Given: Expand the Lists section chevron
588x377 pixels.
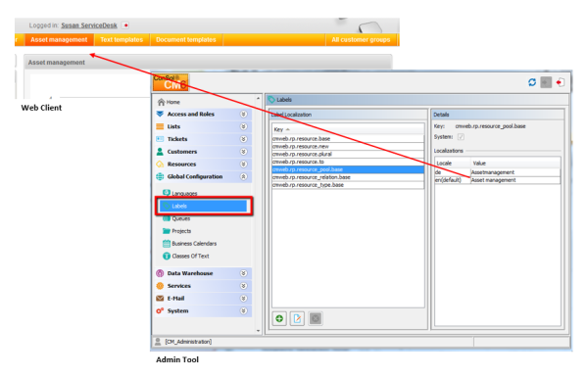Looking at the screenshot, I should click(243, 126).
